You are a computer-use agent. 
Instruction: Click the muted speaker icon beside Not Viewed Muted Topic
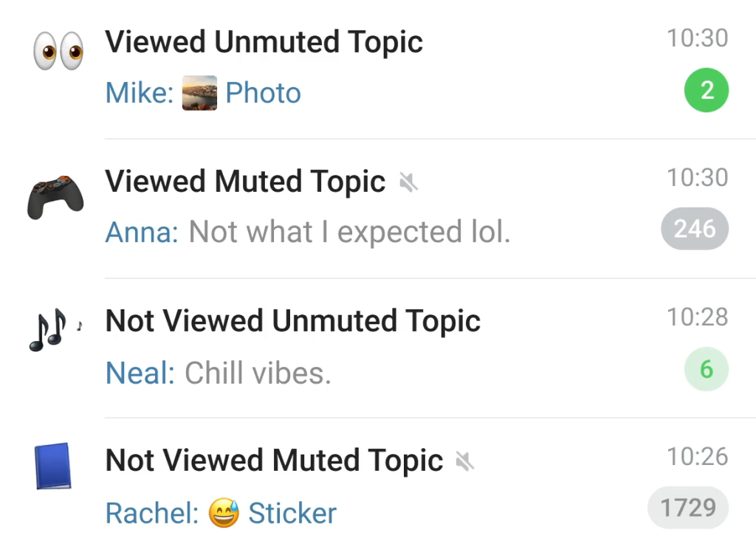(x=465, y=461)
